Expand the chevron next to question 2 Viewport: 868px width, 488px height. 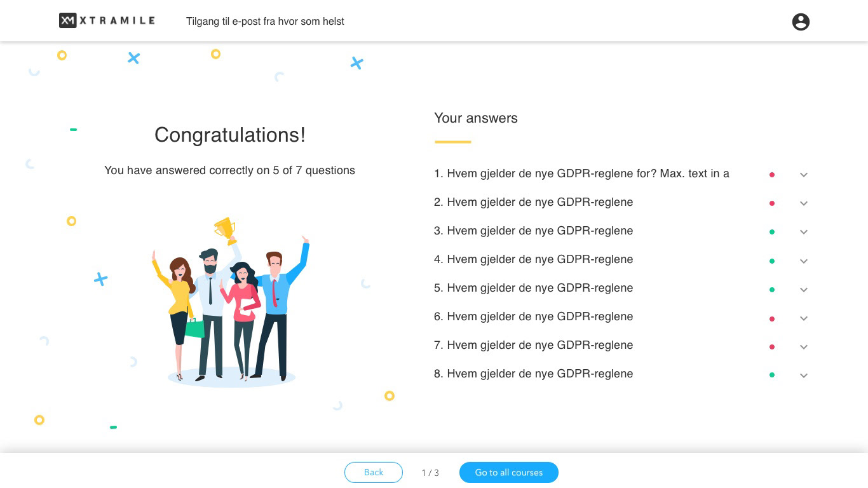[804, 203]
